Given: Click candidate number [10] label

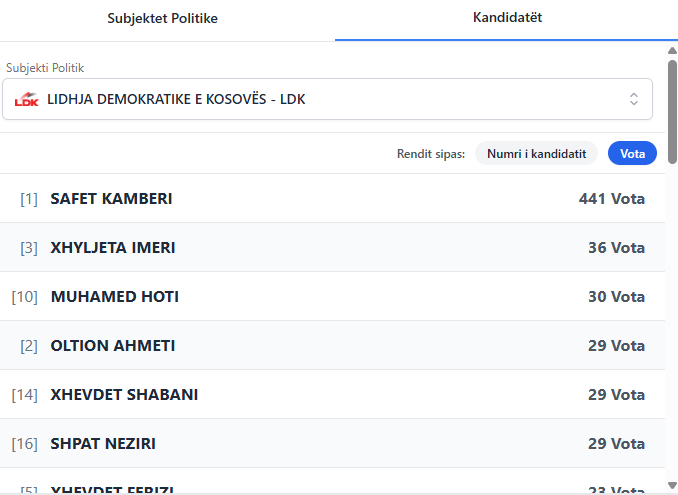Looking at the screenshot, I should [25, 297].
